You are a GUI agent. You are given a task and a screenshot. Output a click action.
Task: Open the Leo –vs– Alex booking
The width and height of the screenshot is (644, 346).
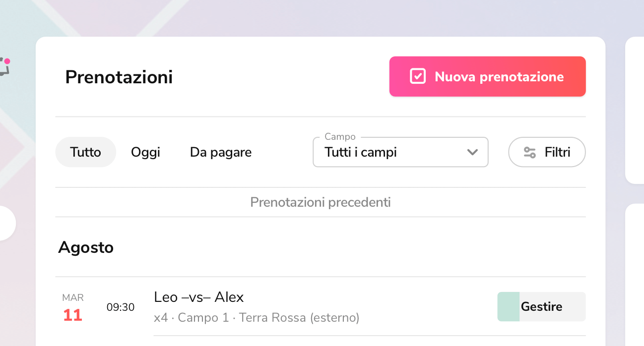pos(199,297)
